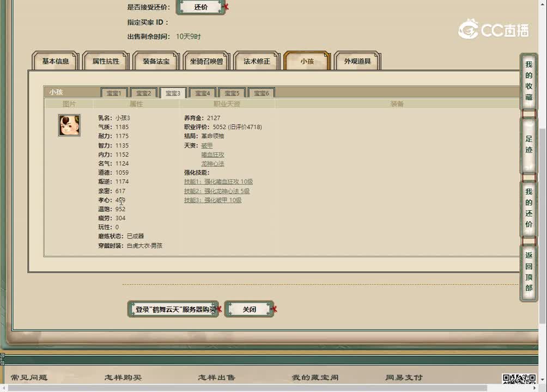Open the 龙神心法 talent link

[213, 163]
